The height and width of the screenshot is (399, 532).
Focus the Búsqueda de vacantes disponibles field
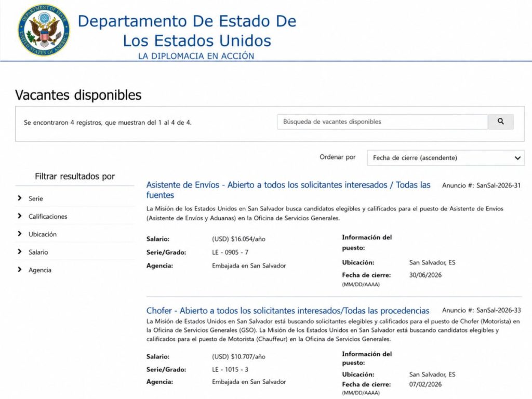coord(382,122)
